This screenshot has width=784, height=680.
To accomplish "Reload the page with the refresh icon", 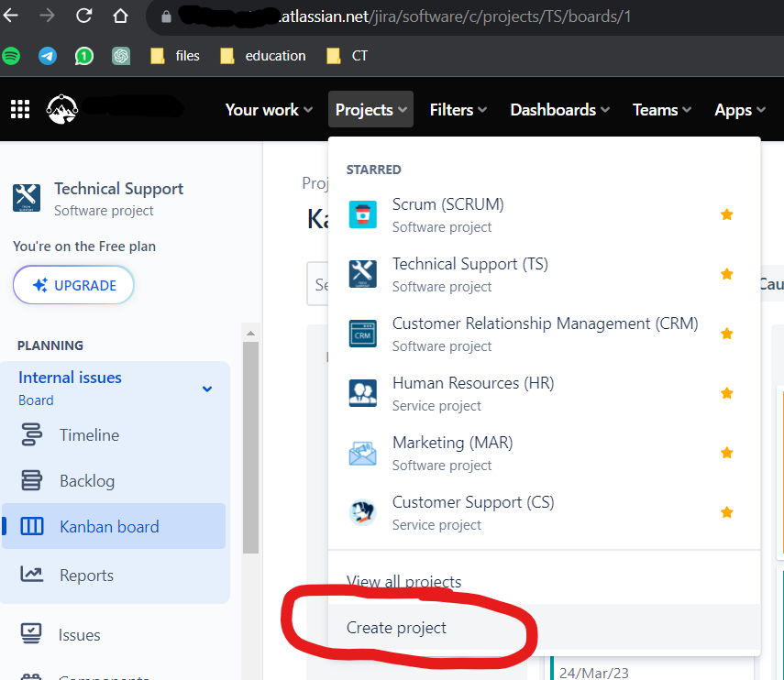I will (84, 16).
